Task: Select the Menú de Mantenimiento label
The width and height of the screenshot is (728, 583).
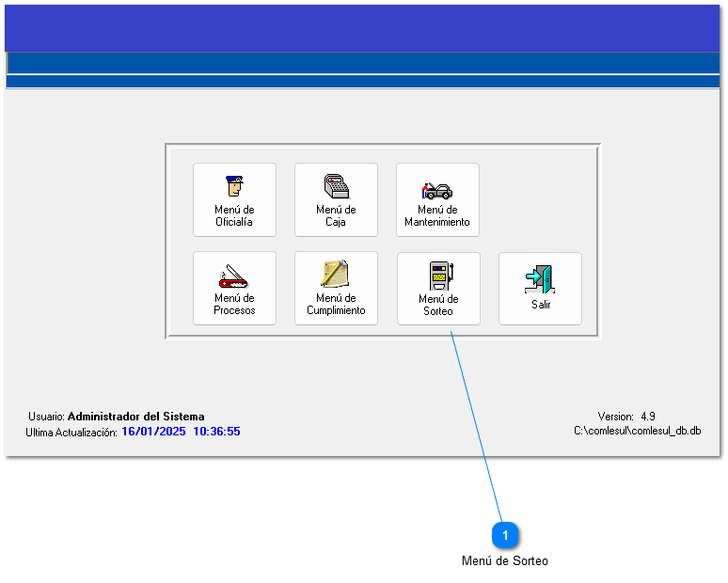Action: 437,216
